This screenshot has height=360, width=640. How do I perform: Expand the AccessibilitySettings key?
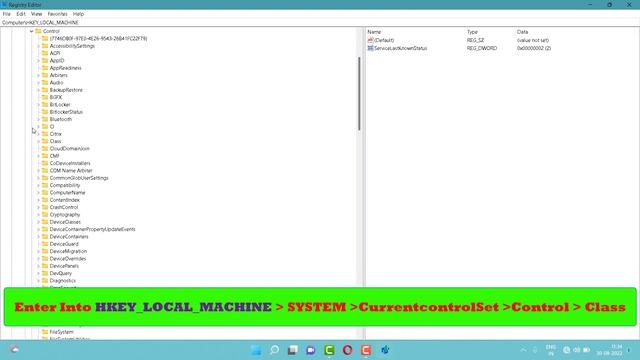39,46
